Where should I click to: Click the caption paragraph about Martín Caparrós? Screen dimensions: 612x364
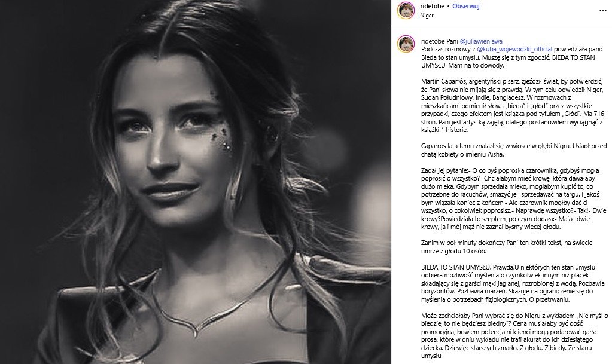513,106
